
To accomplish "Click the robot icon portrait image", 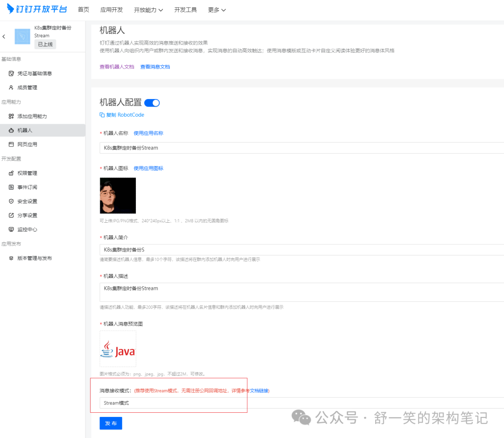I will click(x=118, y=196).
